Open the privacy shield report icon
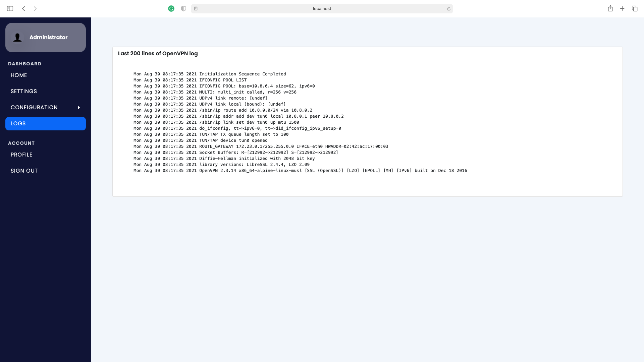 coord(183,9)
